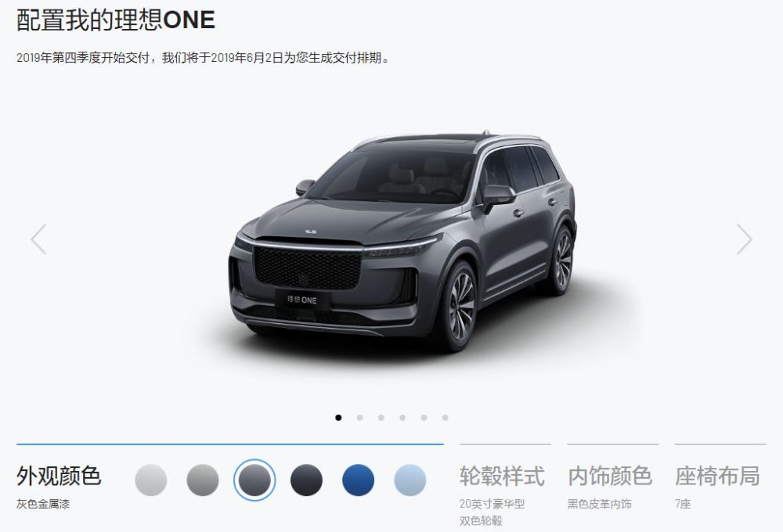
Task: Show the previous car image
Action: [38, 239]
